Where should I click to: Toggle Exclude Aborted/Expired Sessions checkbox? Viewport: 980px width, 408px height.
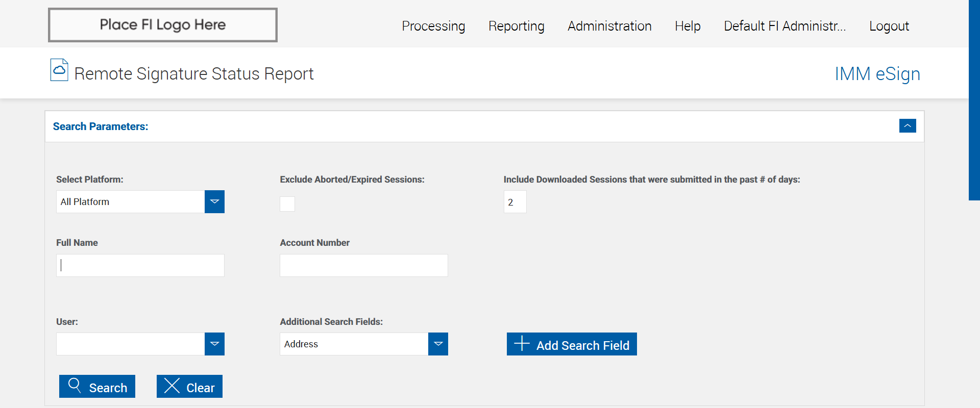287,204
